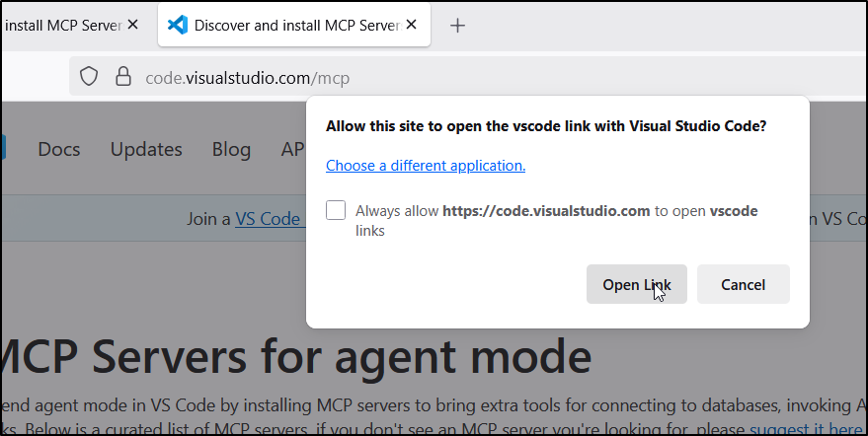Click the site security padlock icon
Image resolution: width=868 pixels, height=436 pixels.
point(122,77)
